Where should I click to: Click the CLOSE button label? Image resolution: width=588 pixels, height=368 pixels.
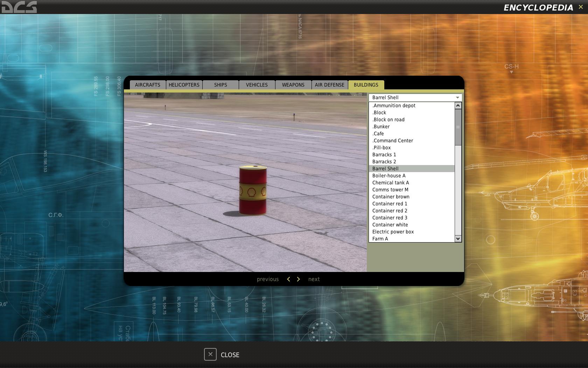230,355
